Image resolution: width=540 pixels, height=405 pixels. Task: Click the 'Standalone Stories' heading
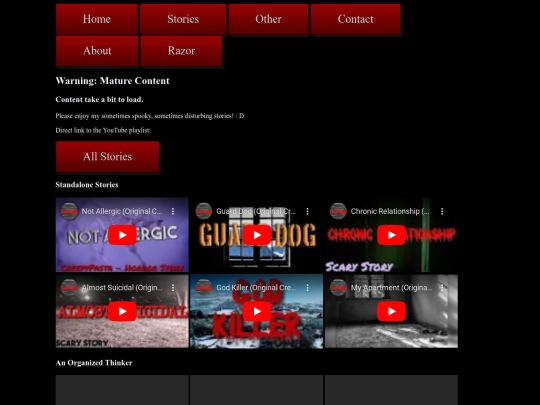87,185
